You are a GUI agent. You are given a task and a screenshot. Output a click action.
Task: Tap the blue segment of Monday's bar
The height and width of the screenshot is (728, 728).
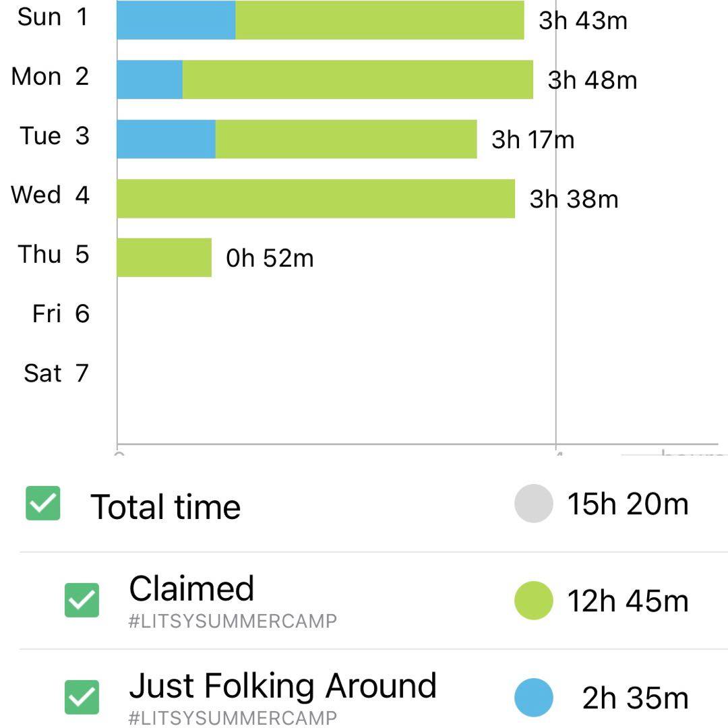(x=150, y=80)
